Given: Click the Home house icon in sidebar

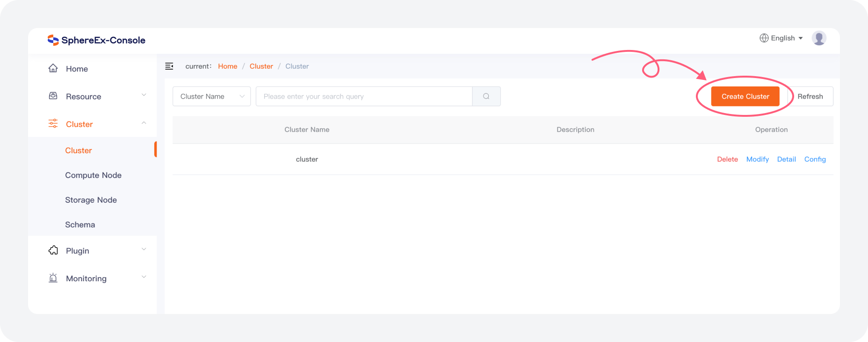Looking at the screenshot, I should click(53, 69).
